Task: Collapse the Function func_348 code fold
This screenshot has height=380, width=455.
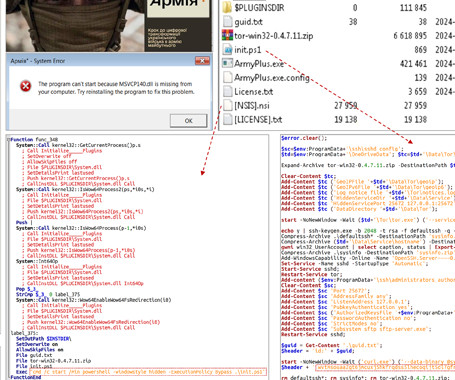Action: point(9,140)
